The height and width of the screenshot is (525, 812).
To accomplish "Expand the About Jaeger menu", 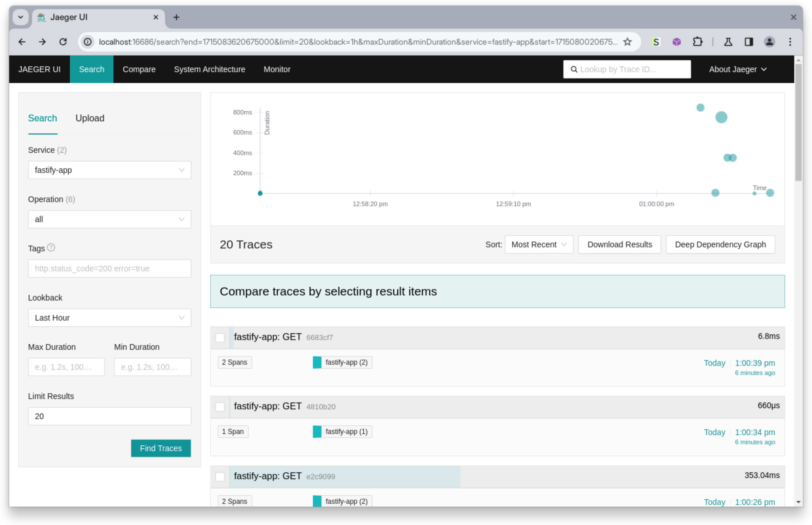I will tap(738, 69).
